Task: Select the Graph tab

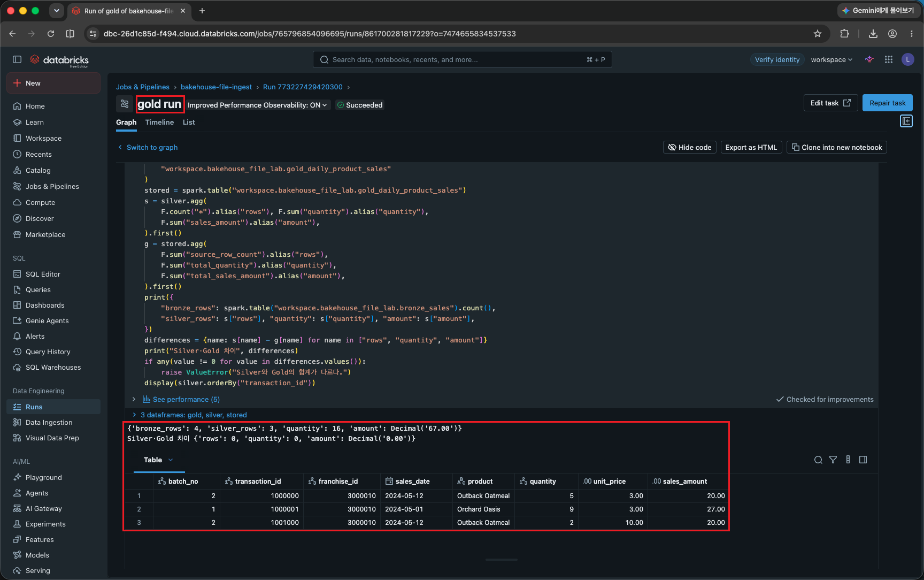Action: [126, 122]
